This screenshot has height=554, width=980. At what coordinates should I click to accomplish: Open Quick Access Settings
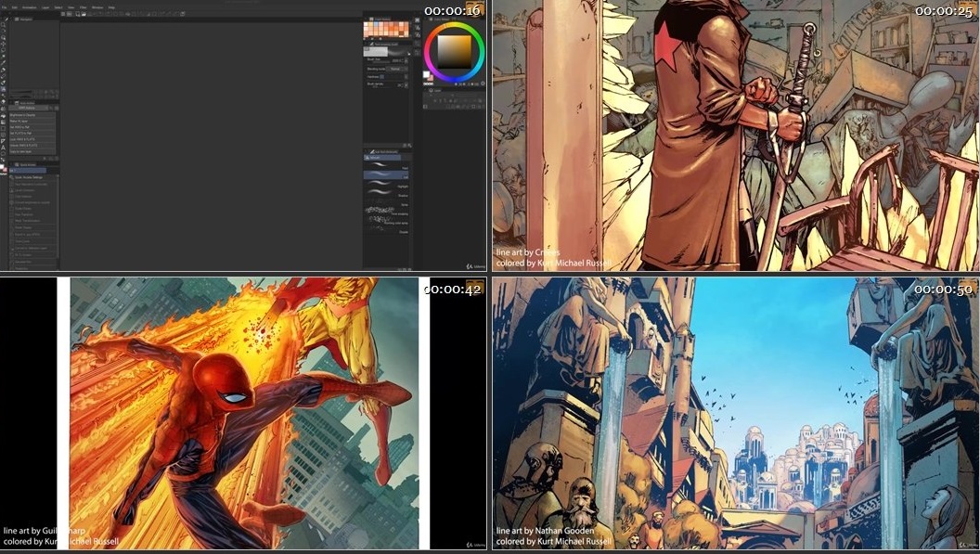point(32,177)
